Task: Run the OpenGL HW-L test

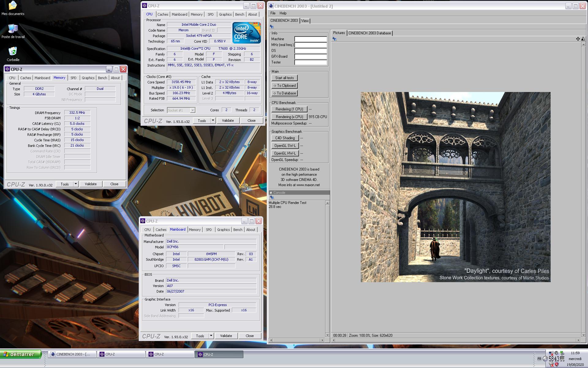Action: (x=285, y=153)
